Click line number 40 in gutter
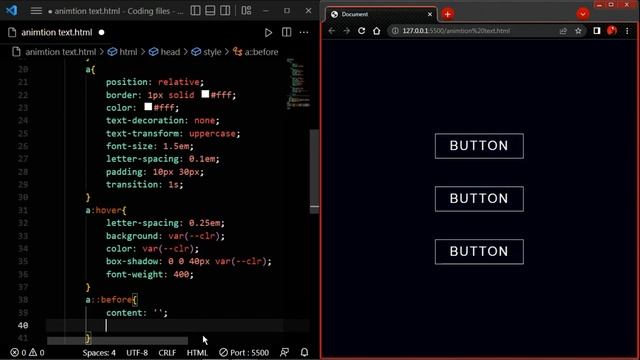Image resolution: width=640 pixels, height=360 pixels. 23,325
